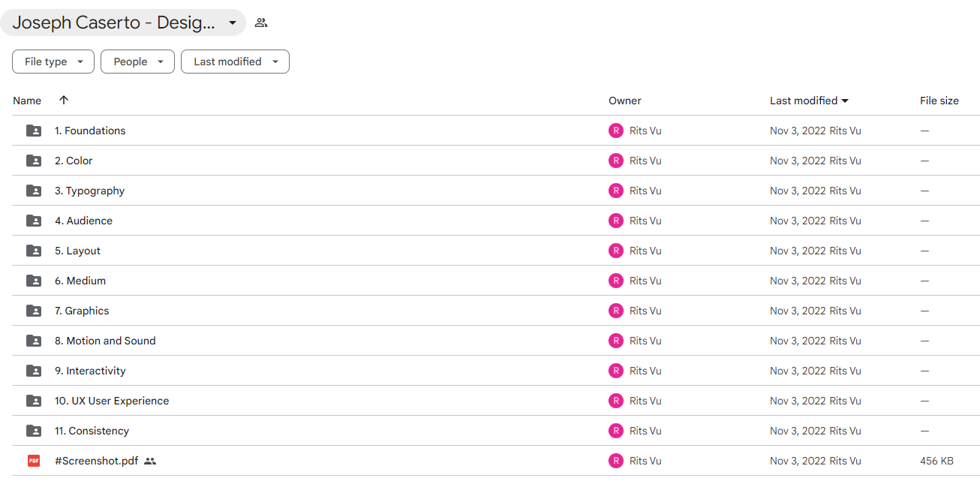Viewport: 980px width, 481px height.
Task: Sort by the Name column header
Action: pos(27,101)
